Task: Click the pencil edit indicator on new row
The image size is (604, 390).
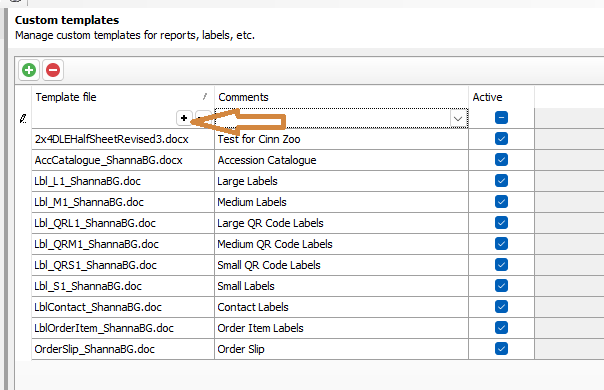Action: [x=23, y=119]
